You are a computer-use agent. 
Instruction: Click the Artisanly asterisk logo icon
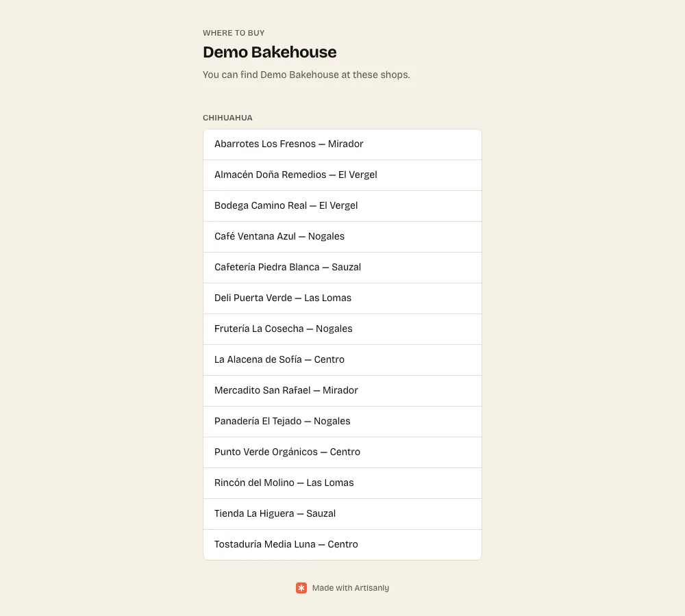click(x=301, y=588)
